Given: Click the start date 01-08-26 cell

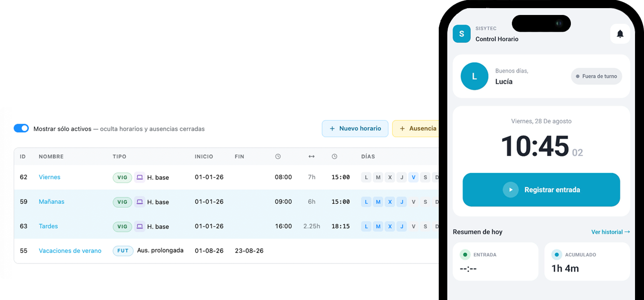Looking at the screenshot, I should [209, 251].
